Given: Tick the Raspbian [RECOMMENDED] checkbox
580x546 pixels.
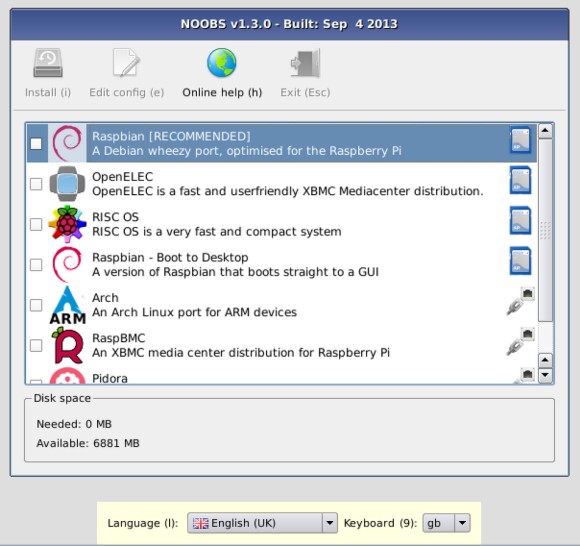Looking at the screenshot, I should point(36,144).
